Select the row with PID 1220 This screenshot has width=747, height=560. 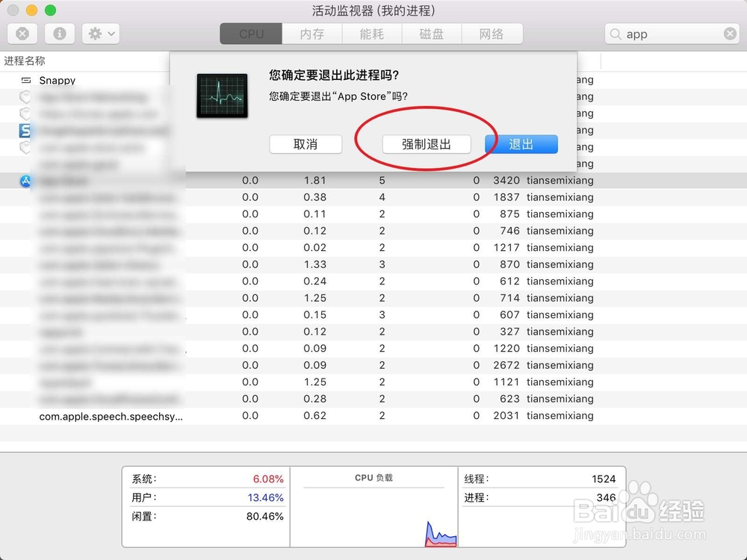coord(373,349)
